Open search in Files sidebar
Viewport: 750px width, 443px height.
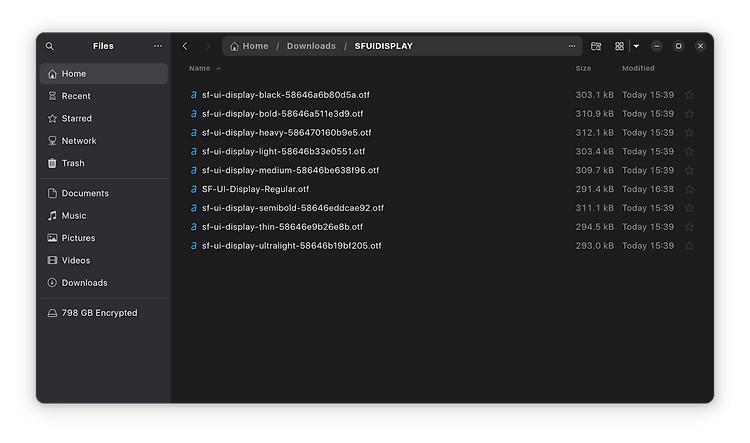click(x=50, y=46)
